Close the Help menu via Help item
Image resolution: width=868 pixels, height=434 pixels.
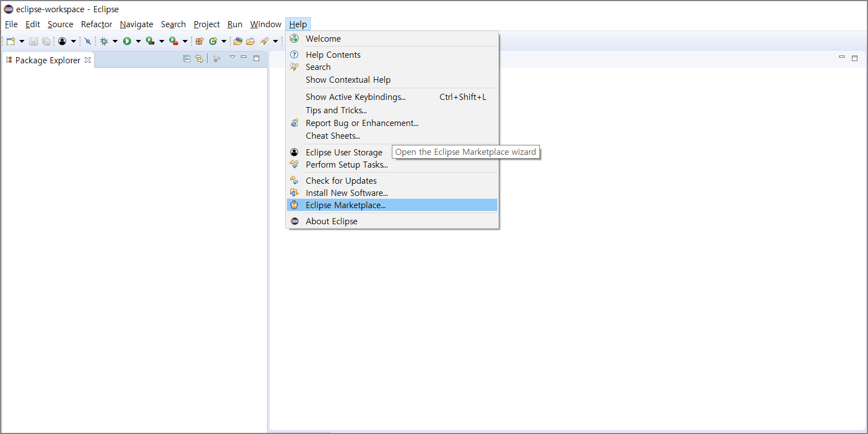pyautogui.click(x=298, y=24)
